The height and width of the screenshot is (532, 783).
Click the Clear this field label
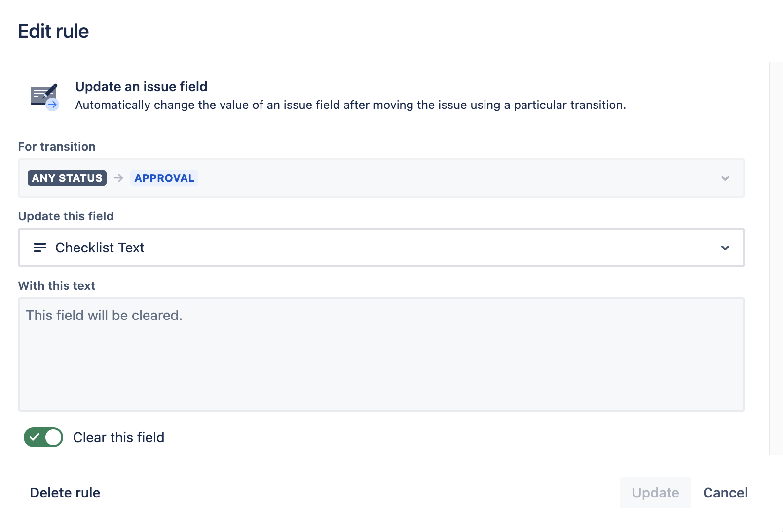pos(118,437)
